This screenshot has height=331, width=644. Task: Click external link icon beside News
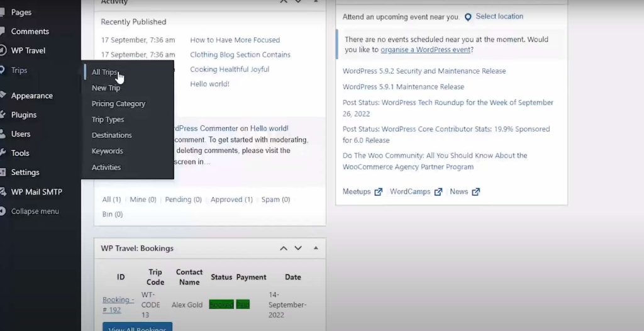tap(475, 192)
